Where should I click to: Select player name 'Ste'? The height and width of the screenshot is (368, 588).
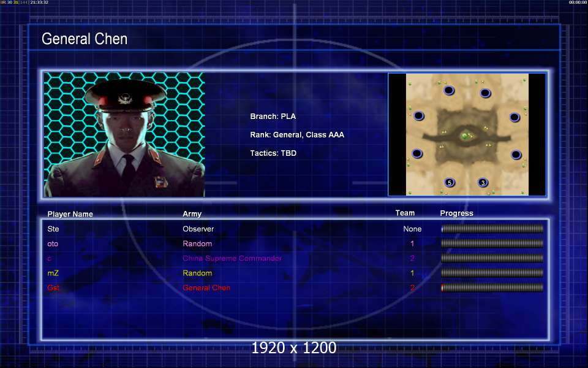click(x=53, y=229)
